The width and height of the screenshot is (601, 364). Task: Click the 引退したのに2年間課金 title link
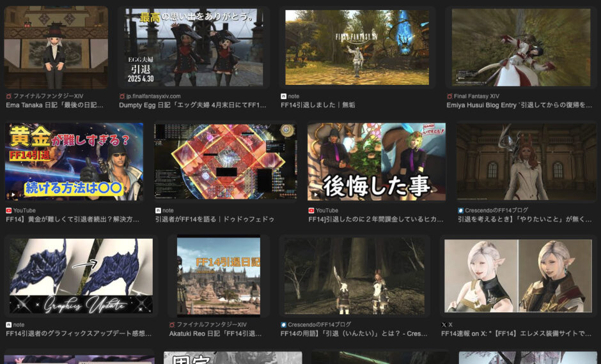[376, 219]
